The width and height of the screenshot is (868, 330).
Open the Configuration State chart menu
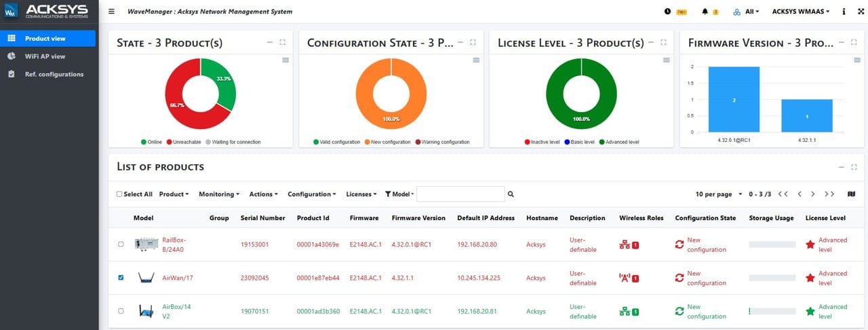point(476,60)
